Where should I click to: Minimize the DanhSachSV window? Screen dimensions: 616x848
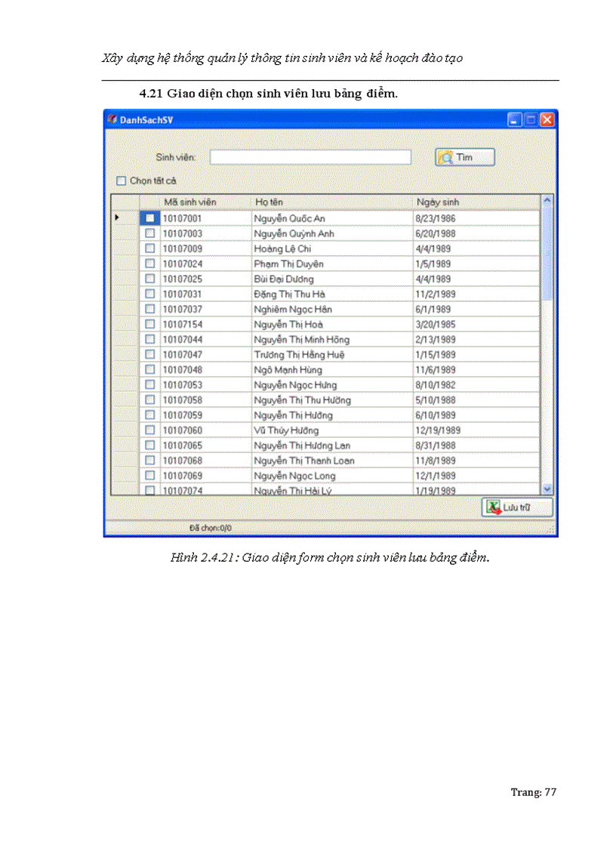tap(515, 119)
